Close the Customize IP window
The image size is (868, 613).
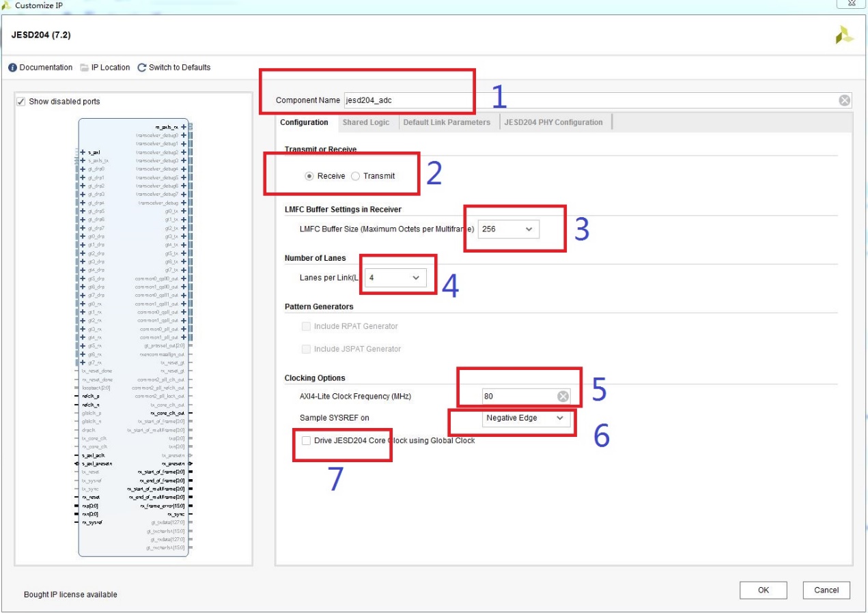[x=852, y=3]
